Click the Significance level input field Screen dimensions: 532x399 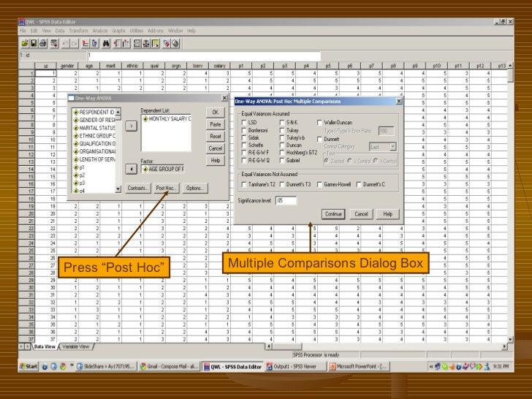286,200
